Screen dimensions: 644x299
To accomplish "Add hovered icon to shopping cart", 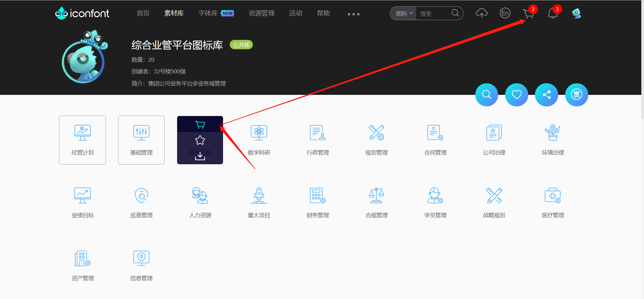I will tap(200, 125).
